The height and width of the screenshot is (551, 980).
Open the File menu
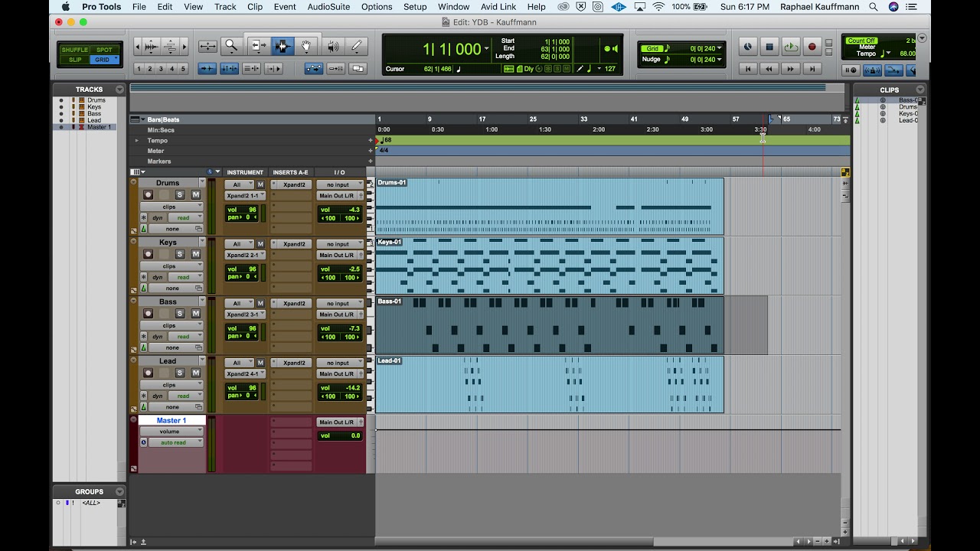pyautogui.click(x=139, y=7)
